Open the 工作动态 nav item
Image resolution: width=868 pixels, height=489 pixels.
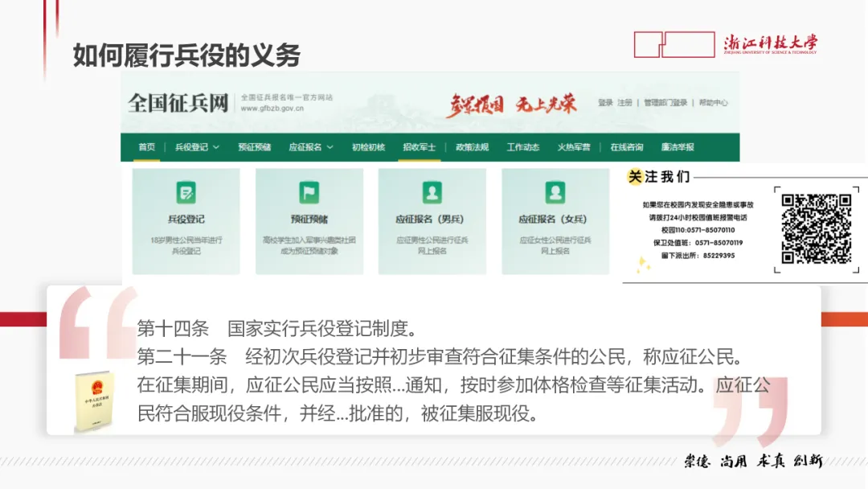coord(523,147)
